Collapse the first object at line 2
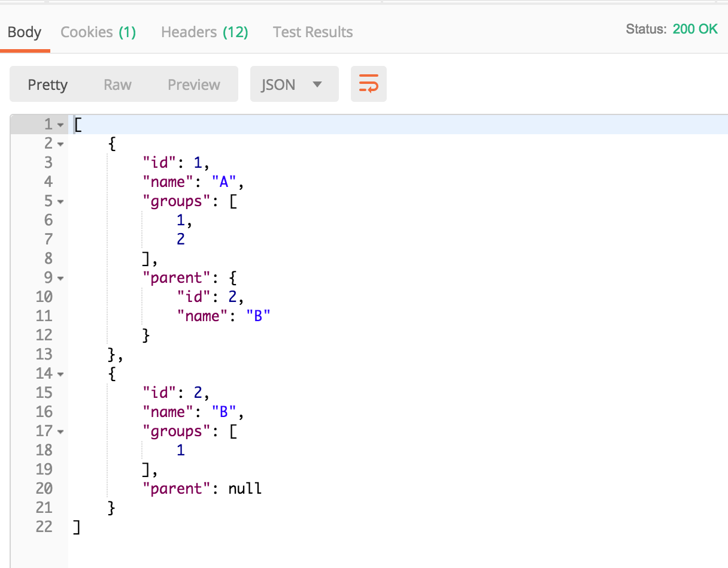Viewport: 728px width, 568px height. (60, 144)
